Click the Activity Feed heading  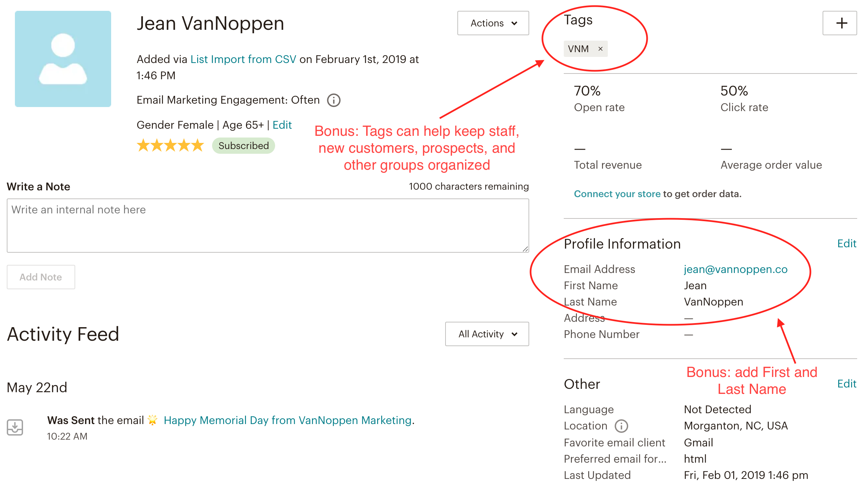click(63, 334)
